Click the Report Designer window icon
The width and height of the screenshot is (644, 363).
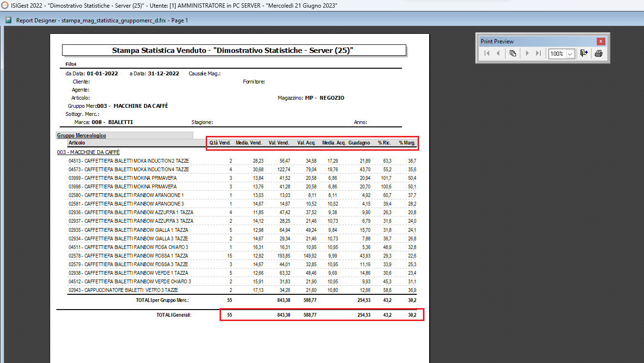[8, 21]
